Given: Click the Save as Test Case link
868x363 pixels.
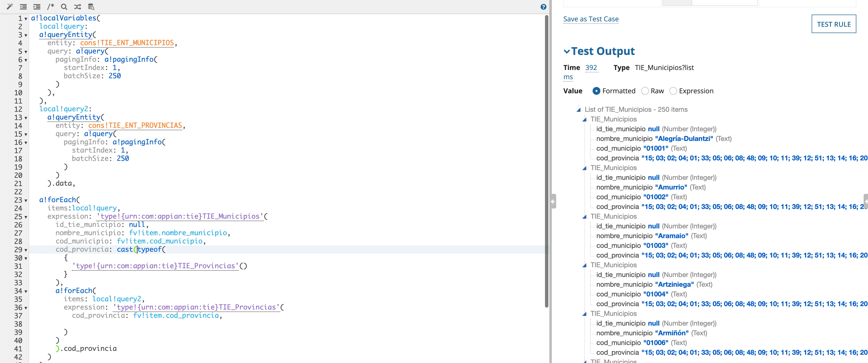Looking at the screenshot, I should point(591,19).
